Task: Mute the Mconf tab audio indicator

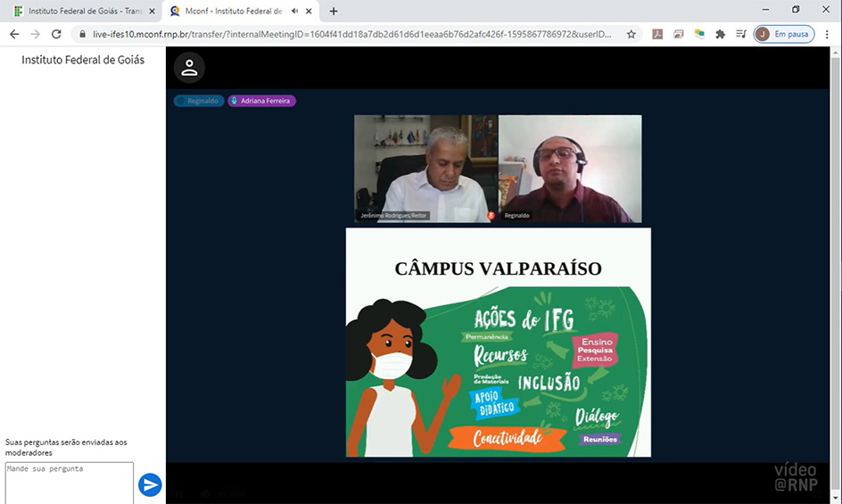Action: click(x=295, y=12)
